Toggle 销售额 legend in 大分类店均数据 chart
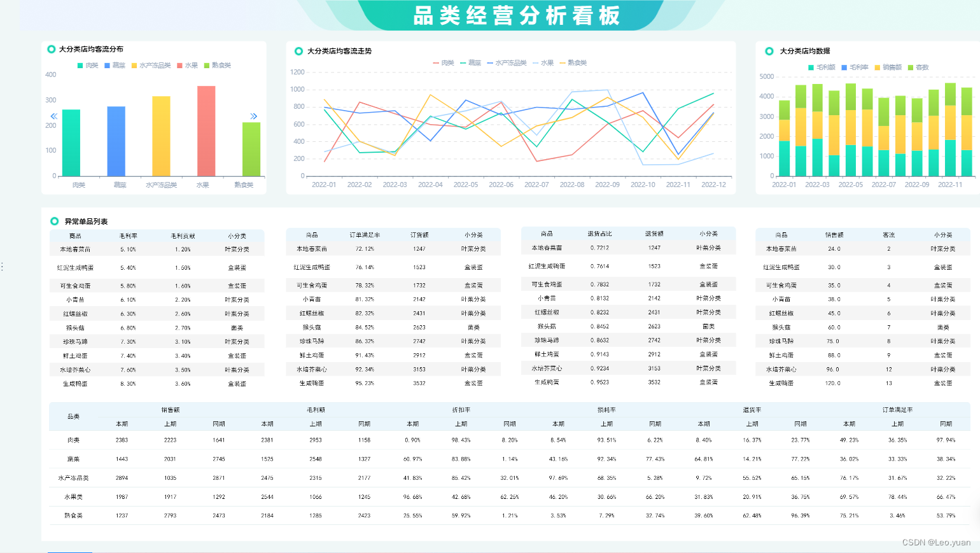980x553 pixels. coord(888,67)
